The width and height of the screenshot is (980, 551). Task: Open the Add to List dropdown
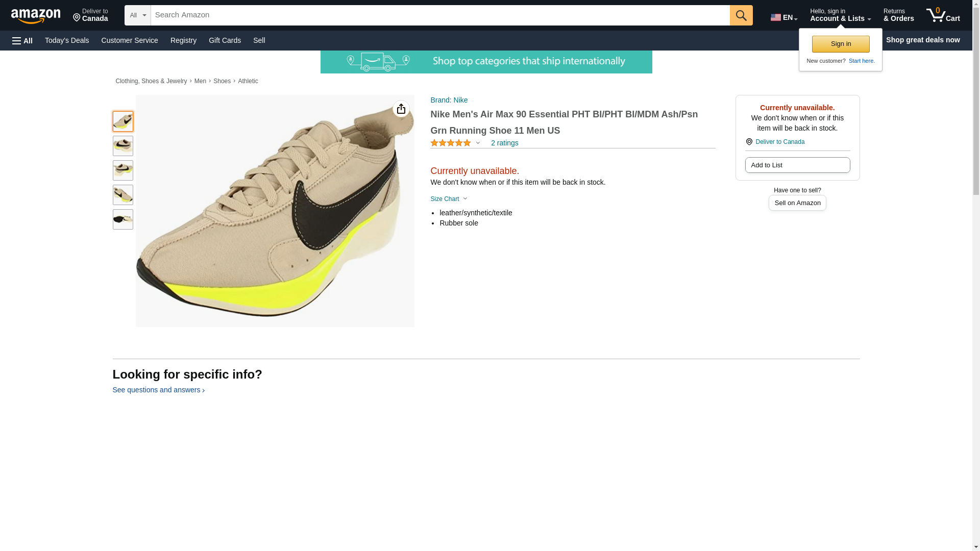point(797,165)
